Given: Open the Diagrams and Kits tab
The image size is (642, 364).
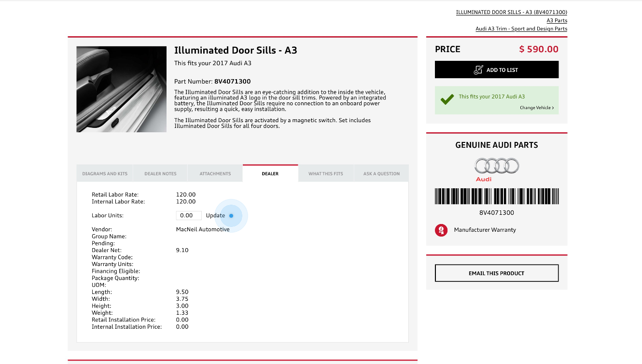Looking at the screenshot, I should [105, 174].
